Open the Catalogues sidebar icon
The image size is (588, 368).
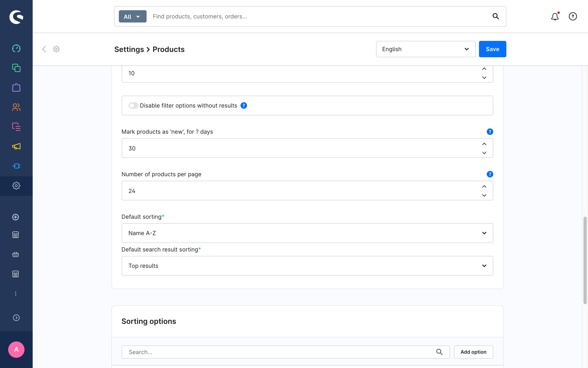click(16, 68)
